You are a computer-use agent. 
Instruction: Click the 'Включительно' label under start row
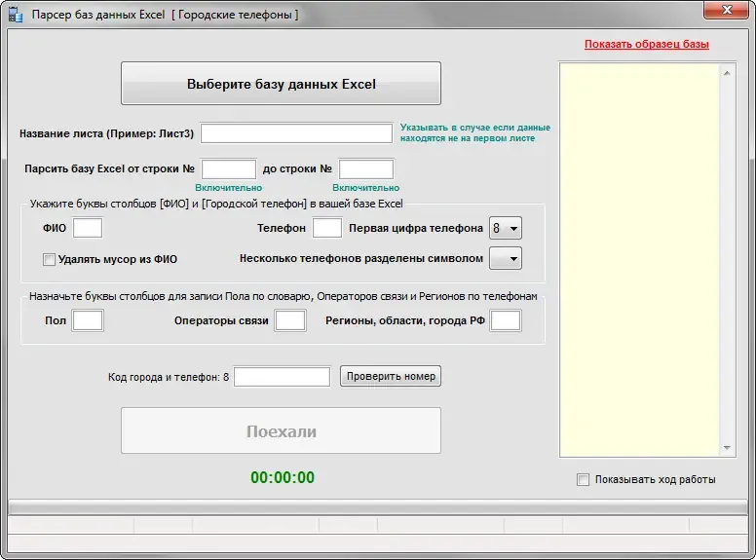[229, 187]
